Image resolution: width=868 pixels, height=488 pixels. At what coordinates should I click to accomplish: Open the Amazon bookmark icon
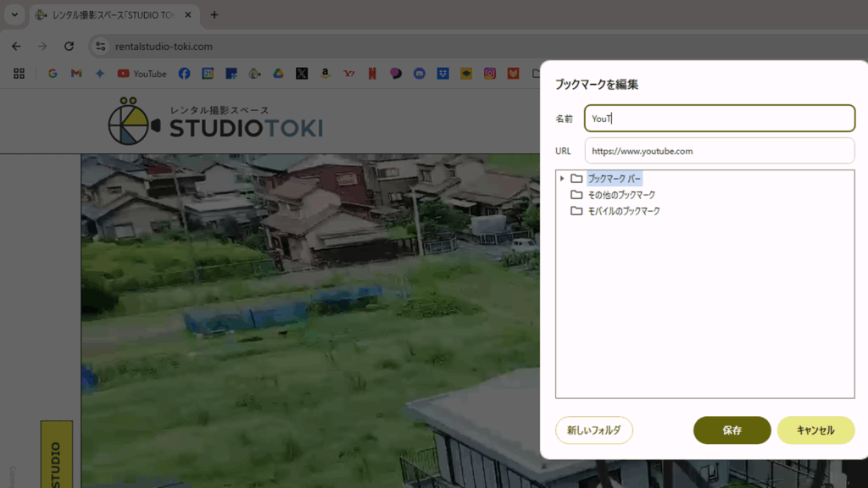tap(325, 73)
